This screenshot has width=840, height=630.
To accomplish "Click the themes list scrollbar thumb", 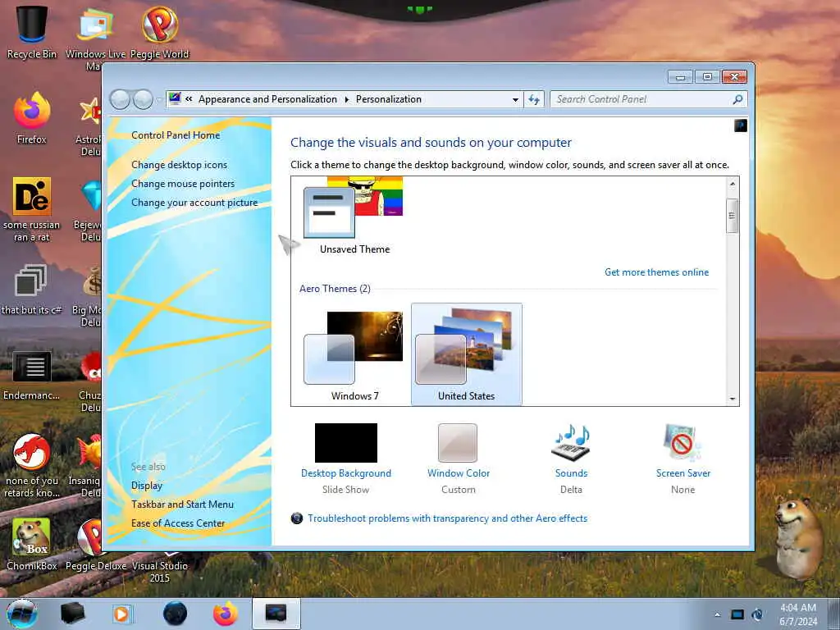I will click(x=733, y=216).
